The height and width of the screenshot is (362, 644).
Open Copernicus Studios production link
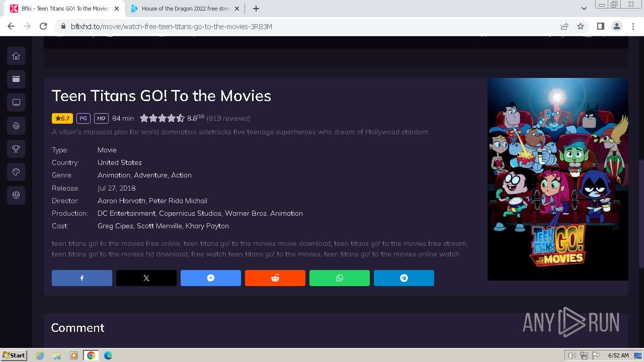(x=190, y=213)
